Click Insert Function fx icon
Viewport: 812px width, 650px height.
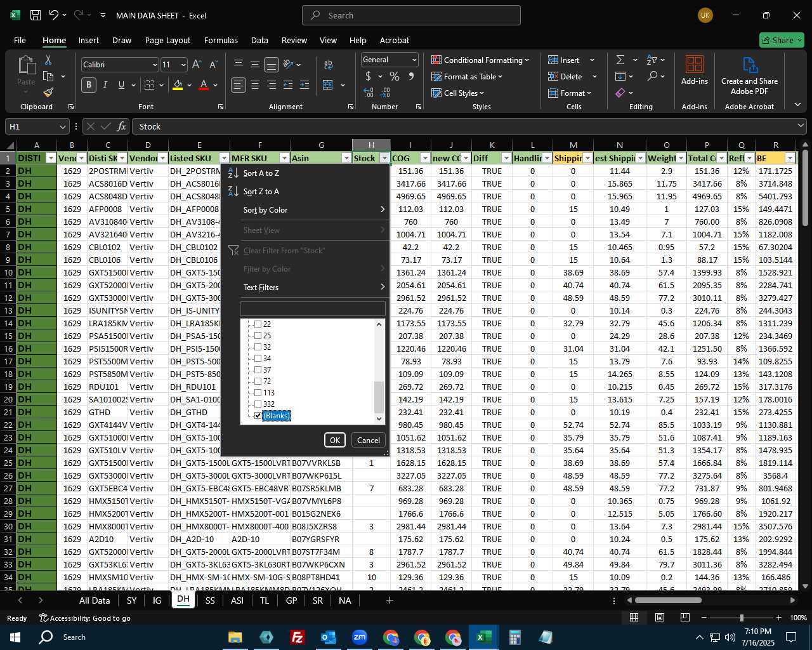coord(122,126)
